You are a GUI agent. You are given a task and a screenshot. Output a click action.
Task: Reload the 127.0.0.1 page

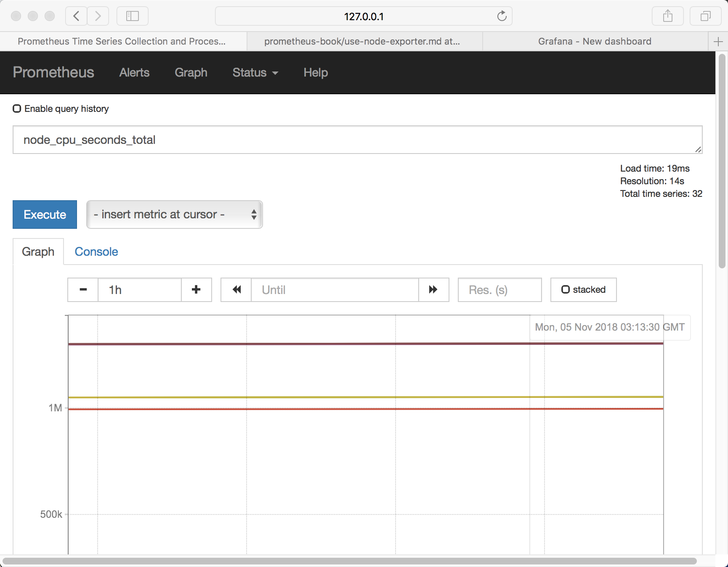click(502, 16)
